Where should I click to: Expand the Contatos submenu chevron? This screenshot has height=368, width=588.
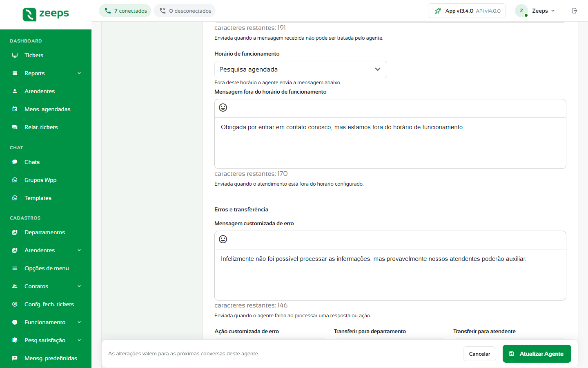[x=79, y=286]
